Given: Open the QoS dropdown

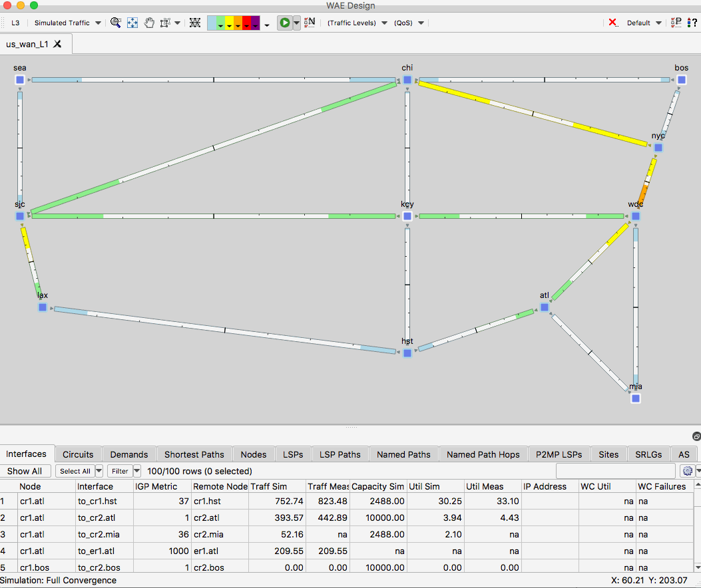Looking at the screenshot, I should click(x=409, y=23).
